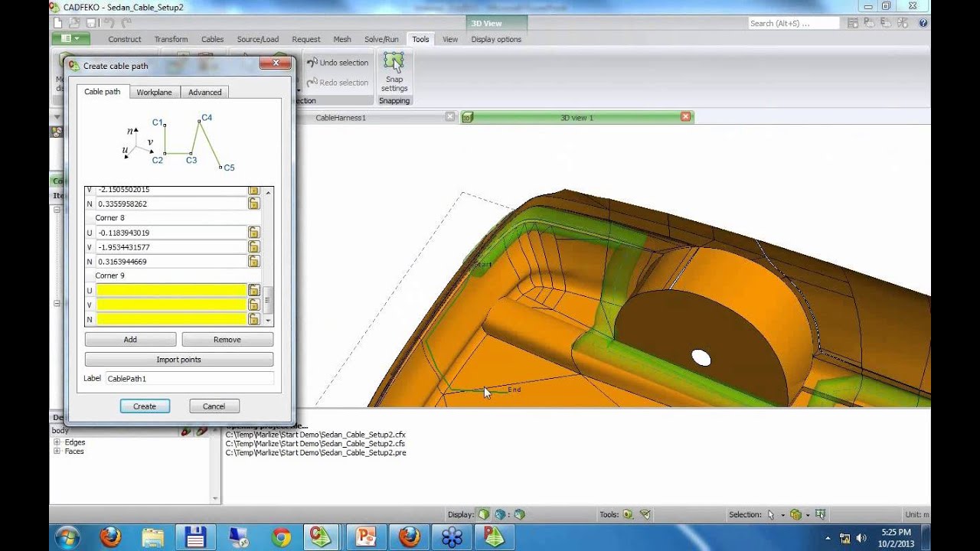980x551 pixels.
Task: Switch to the Advanced tab
Action: (x=204, y=93)
